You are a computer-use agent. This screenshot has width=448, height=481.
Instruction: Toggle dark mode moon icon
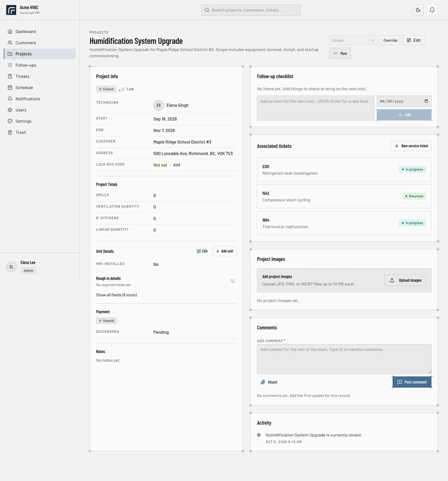pos(418,10)
